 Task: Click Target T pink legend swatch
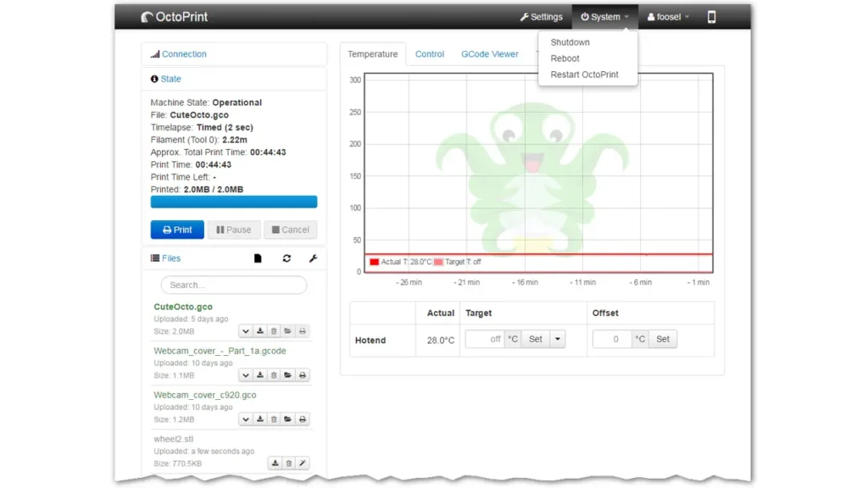[x=438, y=263]
